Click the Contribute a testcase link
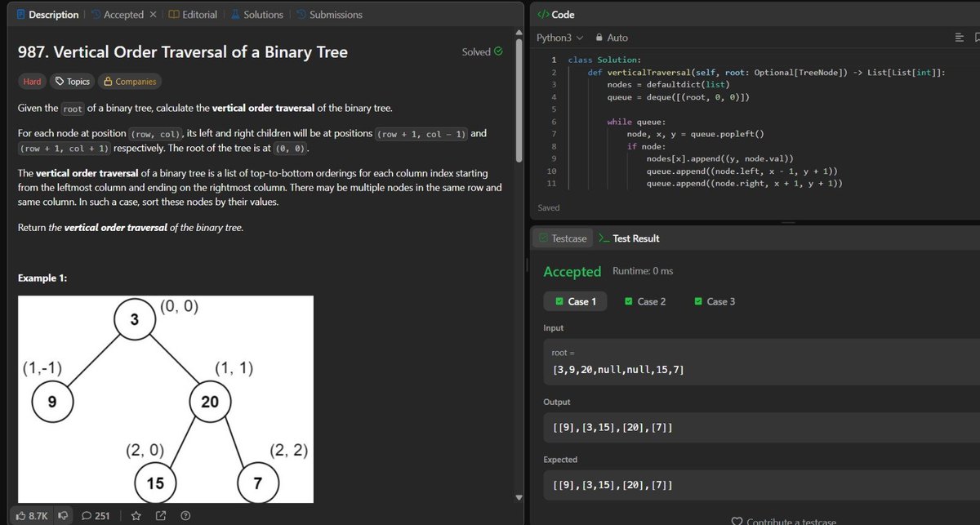This screenshot has width=980, height=525. tap(782, 521)
